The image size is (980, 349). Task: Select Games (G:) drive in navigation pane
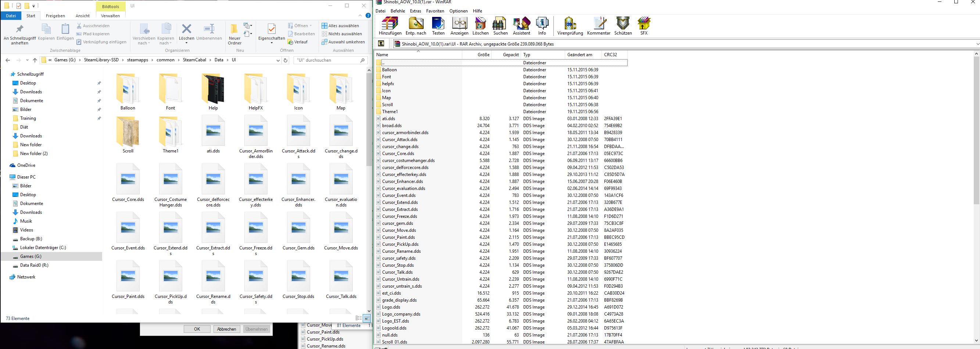point(30,257)
